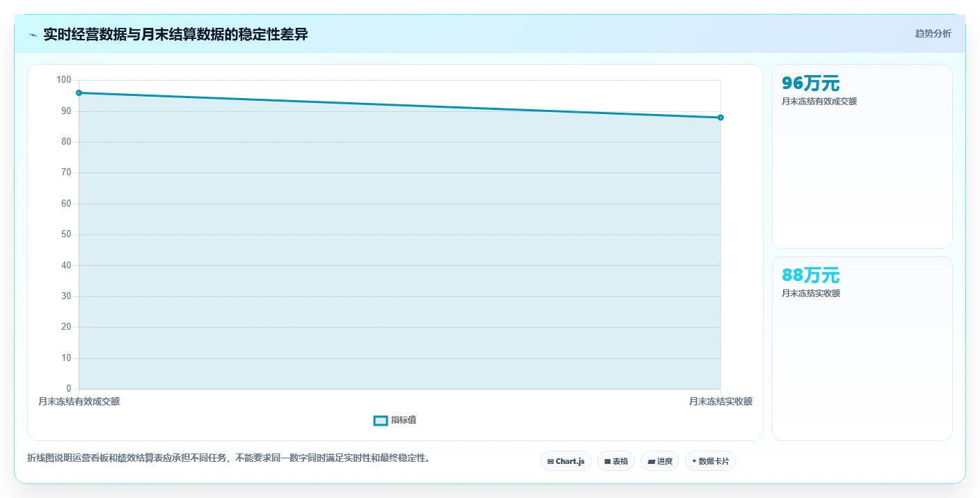Open the 88万元 data card
Image resolution: width=980 pixels, height=498 pixels.
(862, 348)
